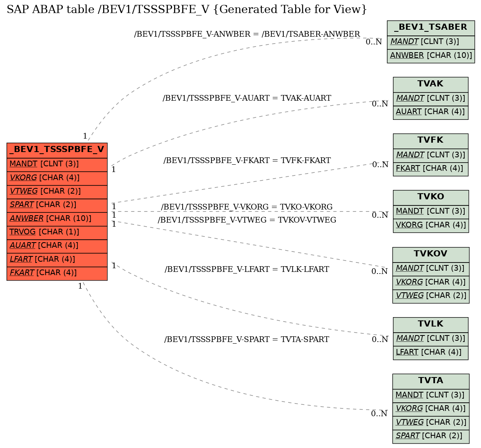The height and width of the screenshot is (448, 481).
Task: Select the ANWBER [CHAR (10)] field in main table
Action: 57,219
